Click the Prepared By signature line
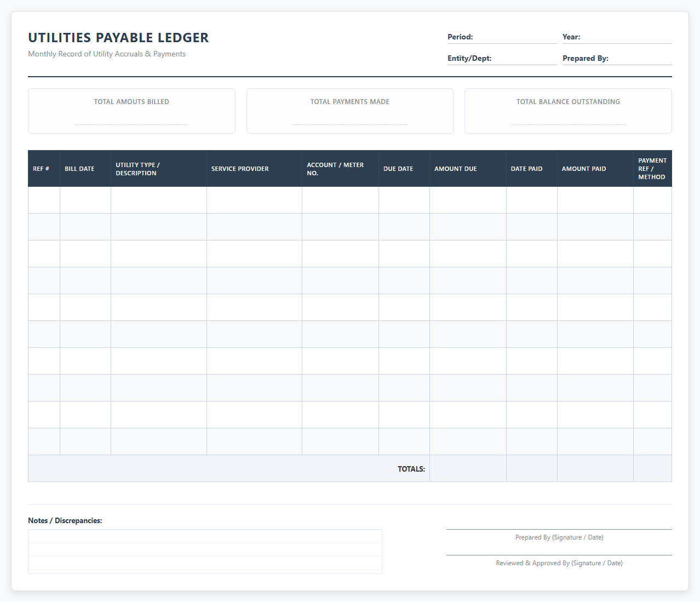 tap(559, 529)
